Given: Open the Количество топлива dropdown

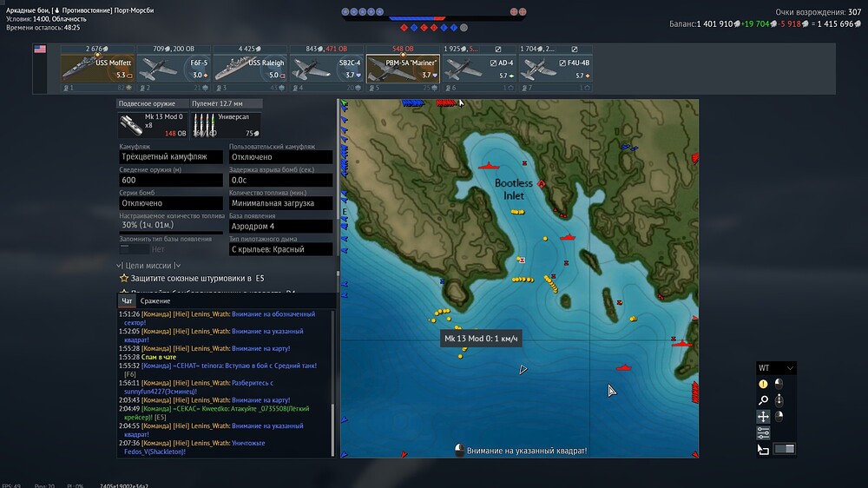Looking at the screenshot, I should tap(280, 203).
